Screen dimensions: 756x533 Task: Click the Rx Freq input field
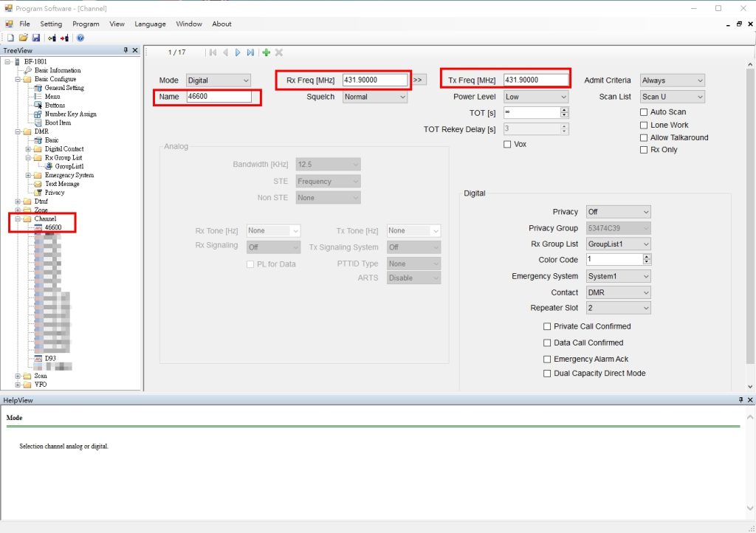coord(375,80)
